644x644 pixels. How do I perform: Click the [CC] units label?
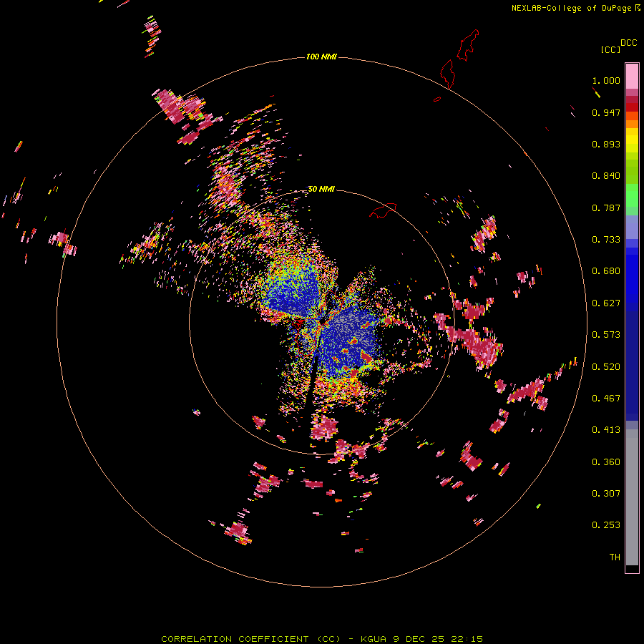pyautogui.click(x=610, y=49)
